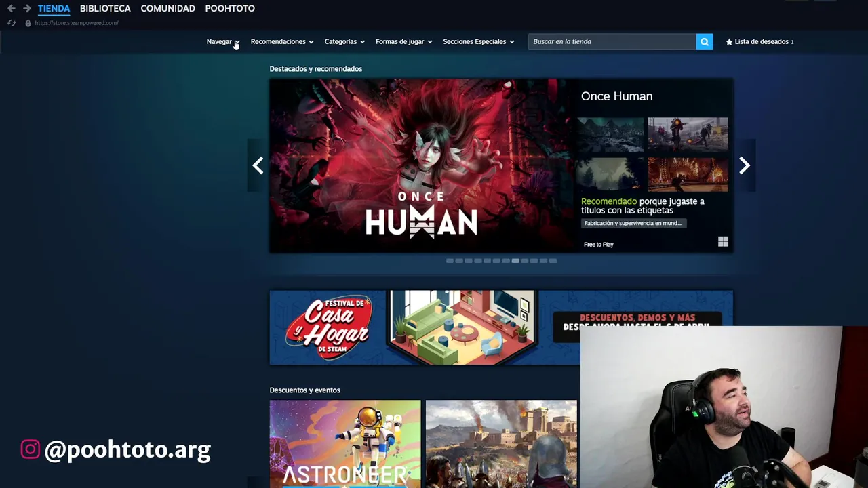Select the last carousel page dot

tap(553, 261)
